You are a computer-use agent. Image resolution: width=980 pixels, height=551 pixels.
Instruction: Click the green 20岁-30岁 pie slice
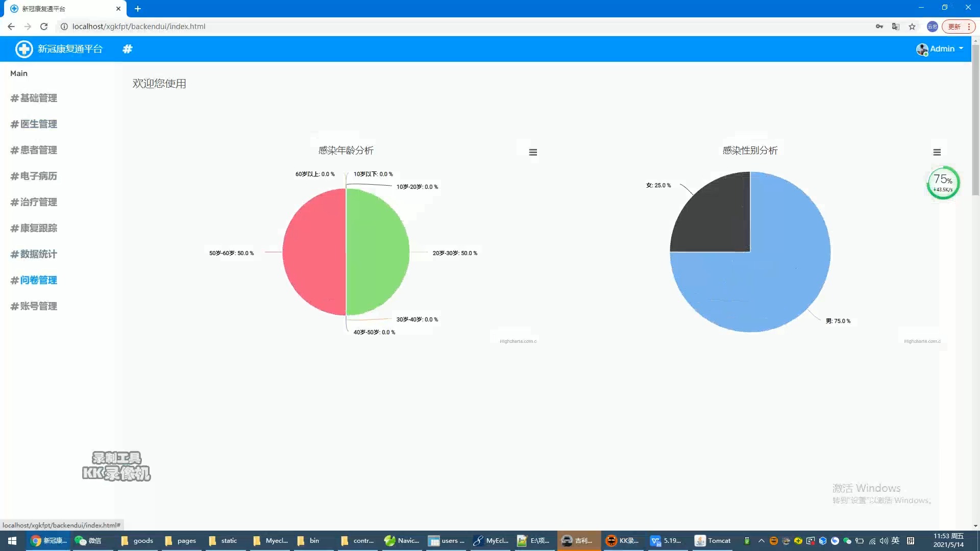point(378,252)
